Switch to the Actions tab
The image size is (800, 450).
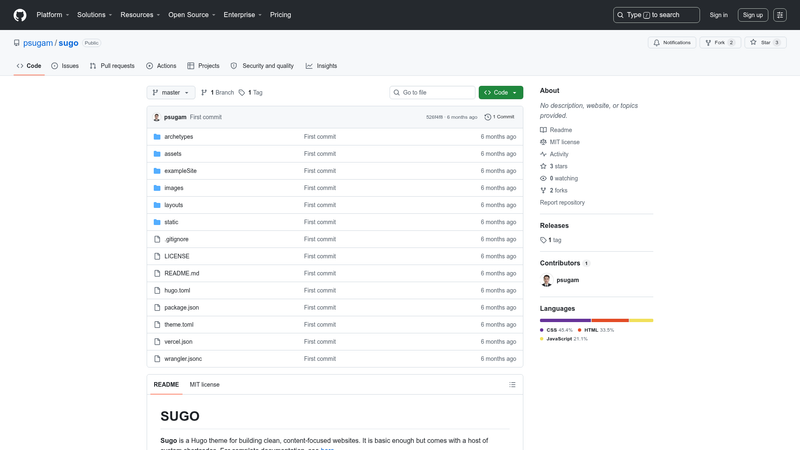pyautogui.click(x=161, y=66)
